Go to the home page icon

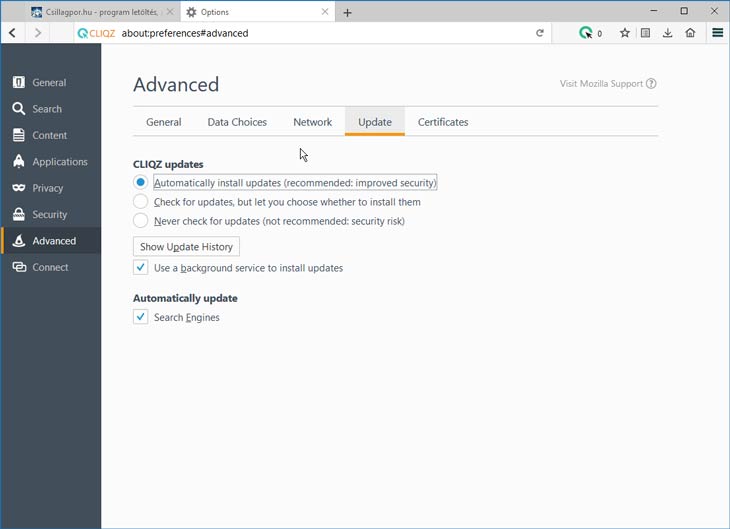point(690,33)
